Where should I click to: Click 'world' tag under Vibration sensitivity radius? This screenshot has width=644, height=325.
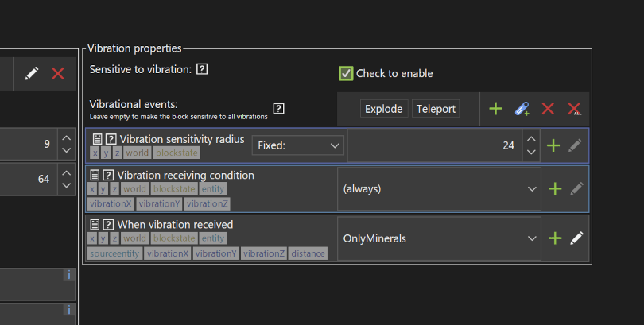point(138,153)
